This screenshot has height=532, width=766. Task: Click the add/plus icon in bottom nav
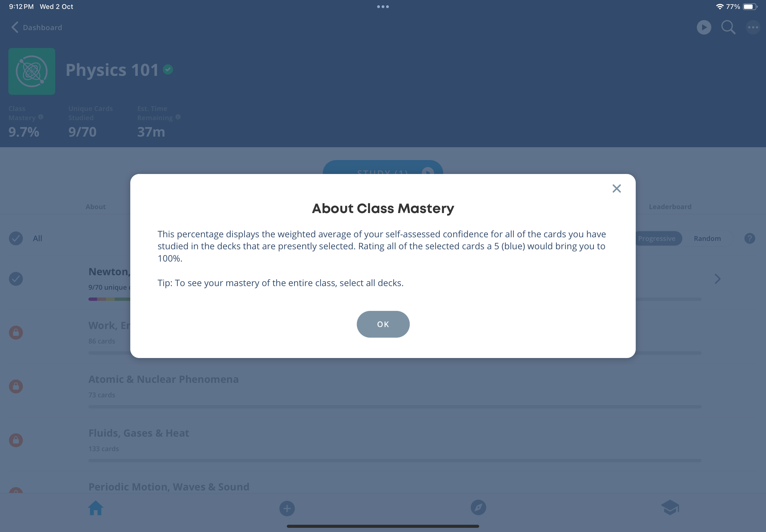(x=287, y=507)
